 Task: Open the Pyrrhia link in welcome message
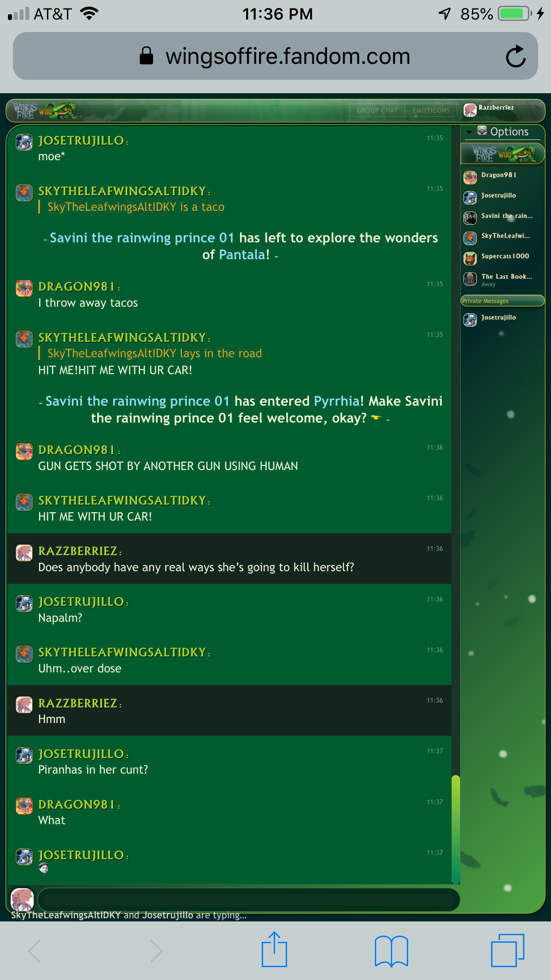pyautogui.click(x=336, y=401)
